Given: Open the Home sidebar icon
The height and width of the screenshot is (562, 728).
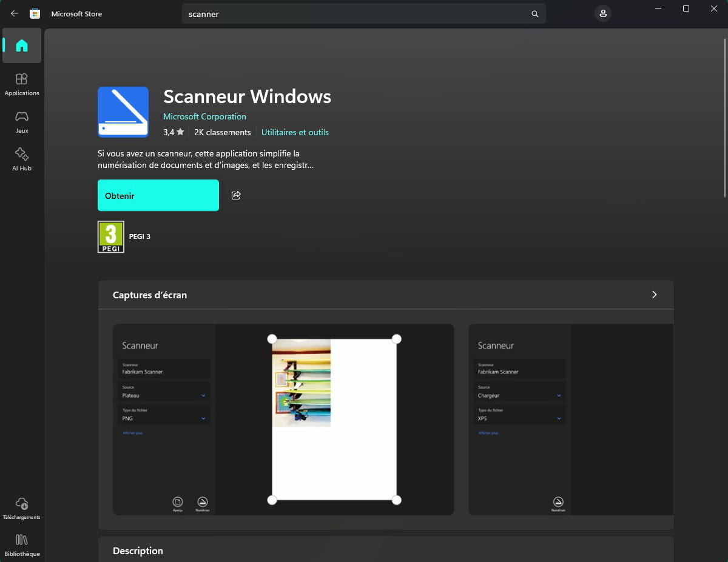Looking at the screenshot, I should pyautogui.click(x=22, y=45).
